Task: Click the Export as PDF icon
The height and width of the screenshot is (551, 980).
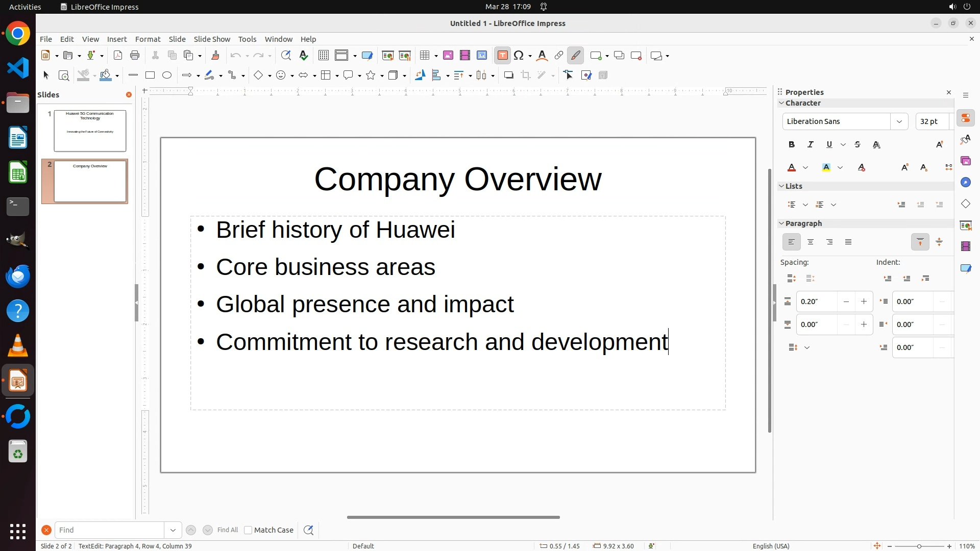Action: tap(118, 56)
